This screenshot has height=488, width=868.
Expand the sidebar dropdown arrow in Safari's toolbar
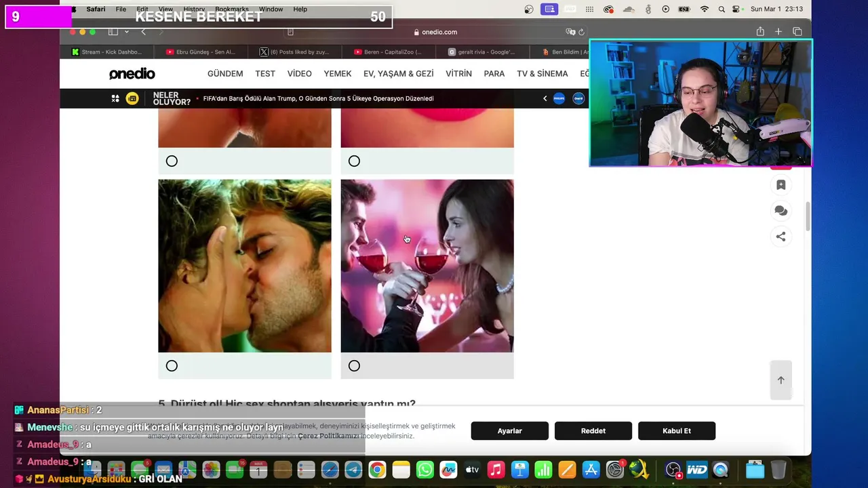click(x=127, y=32)
